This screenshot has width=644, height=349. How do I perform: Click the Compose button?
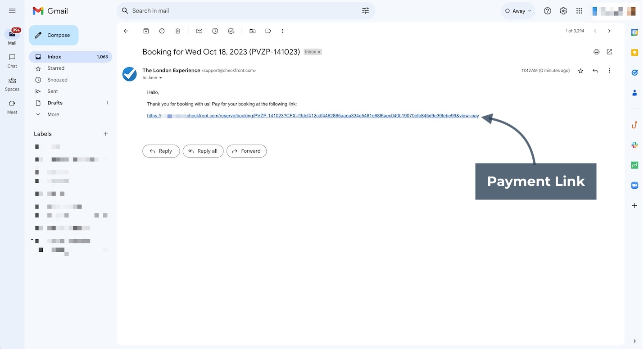54,35
